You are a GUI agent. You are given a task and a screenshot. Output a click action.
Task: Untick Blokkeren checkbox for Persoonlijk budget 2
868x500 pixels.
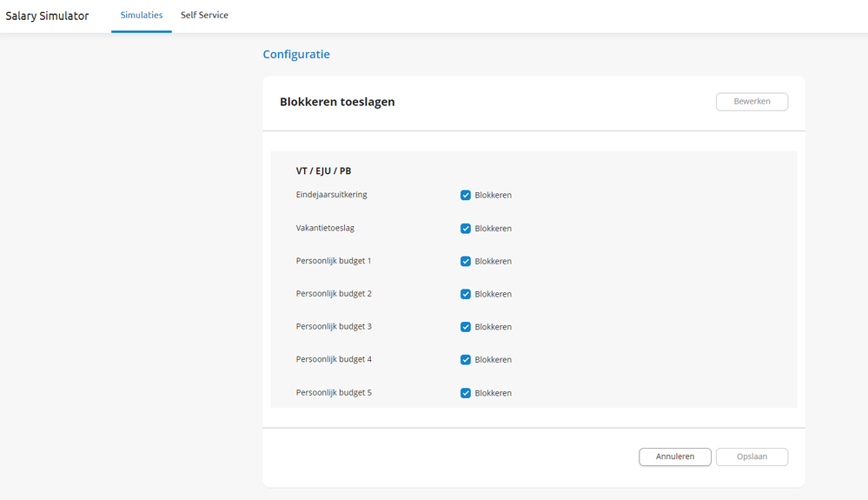tap(466, 294)
